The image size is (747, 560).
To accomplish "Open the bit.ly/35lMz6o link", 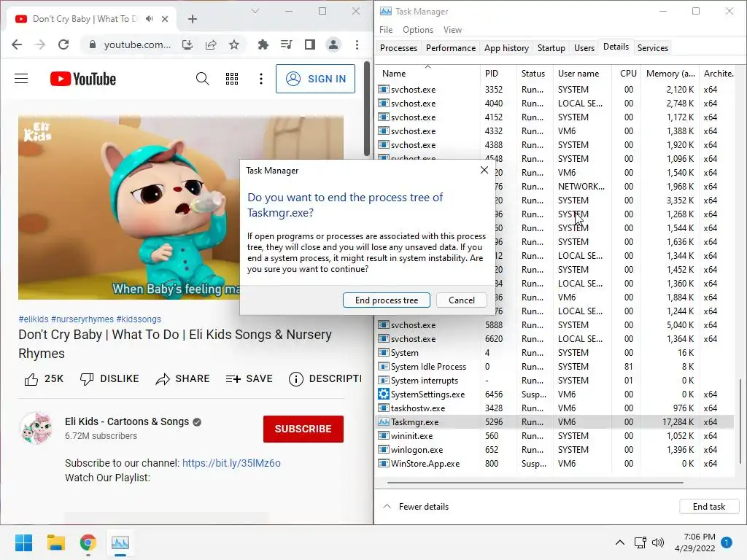I will (x=231, y=463).
